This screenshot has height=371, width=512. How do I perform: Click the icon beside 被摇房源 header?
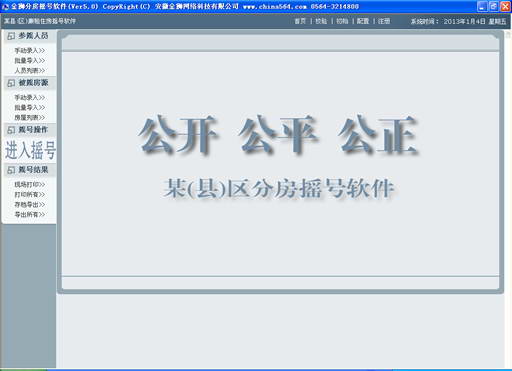(x=11, y=83)
